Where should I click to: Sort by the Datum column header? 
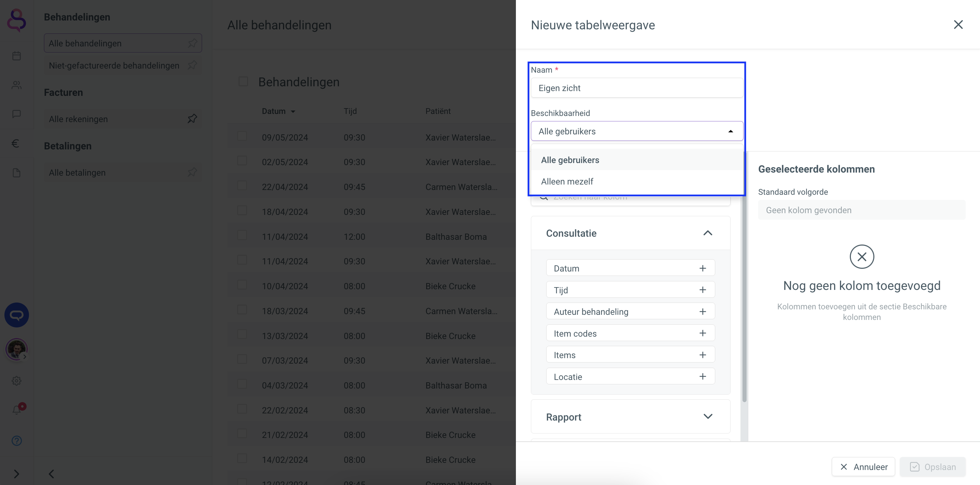(x=278, y=111)
